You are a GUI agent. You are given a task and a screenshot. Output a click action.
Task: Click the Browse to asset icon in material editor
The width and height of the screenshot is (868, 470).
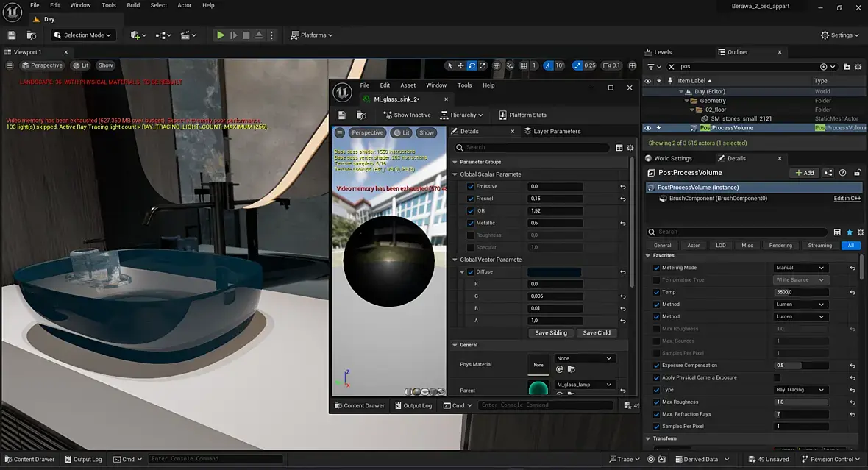pyautogui.click(x=361, y=115)
